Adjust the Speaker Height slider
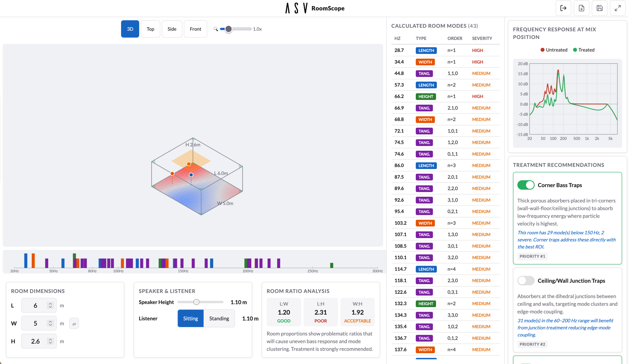 197,302
